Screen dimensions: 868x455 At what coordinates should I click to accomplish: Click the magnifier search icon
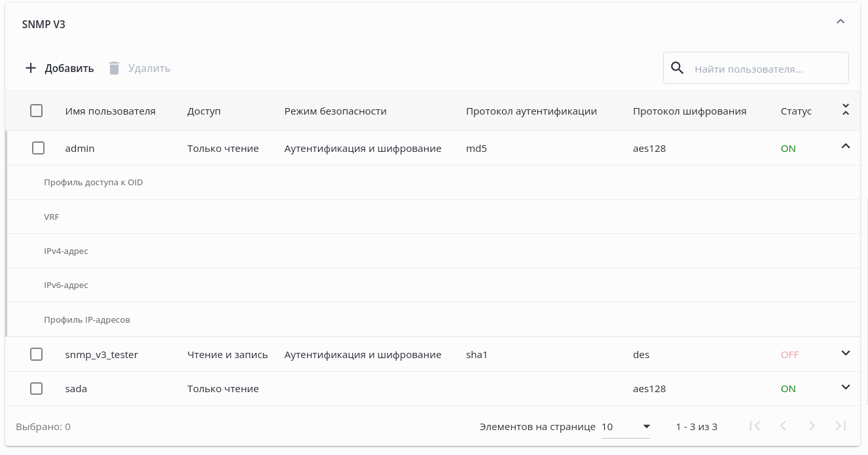[678, 68]
